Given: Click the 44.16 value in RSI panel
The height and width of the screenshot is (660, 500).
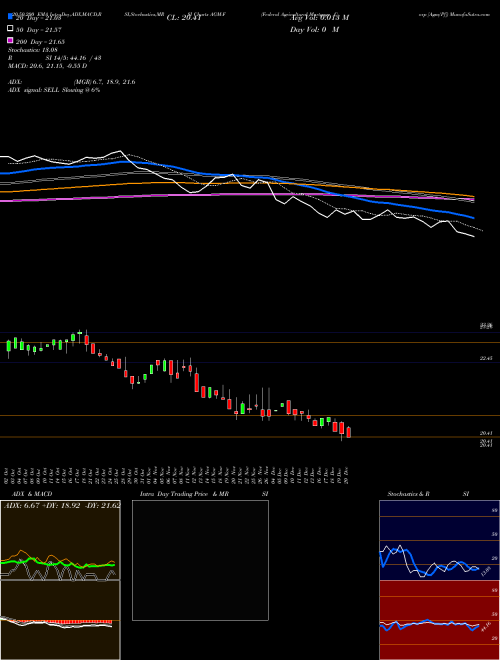Looking at the screenshot, I should pos(486,627).
